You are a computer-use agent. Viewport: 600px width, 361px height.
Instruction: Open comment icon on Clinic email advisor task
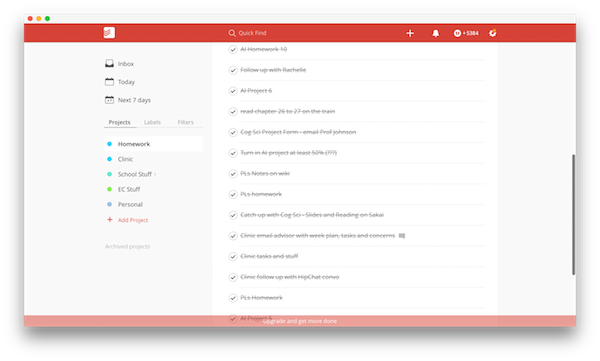coord(402,235)
